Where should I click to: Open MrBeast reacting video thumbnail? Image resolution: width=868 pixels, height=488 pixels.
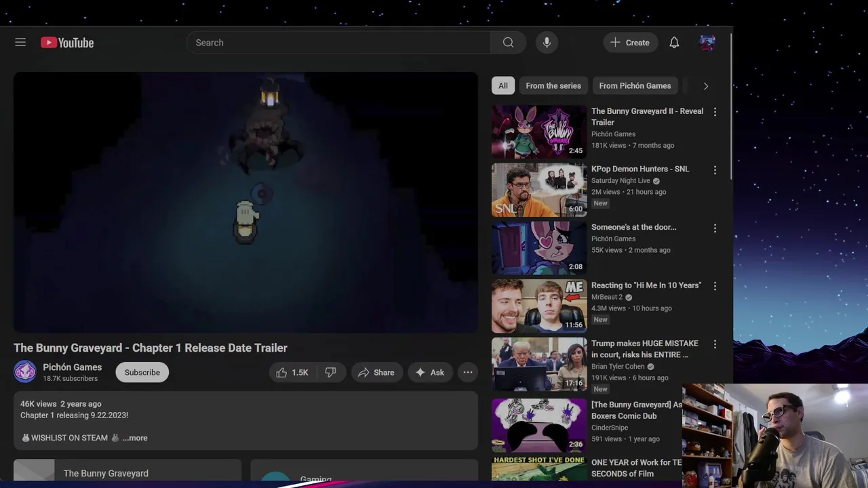539,306
